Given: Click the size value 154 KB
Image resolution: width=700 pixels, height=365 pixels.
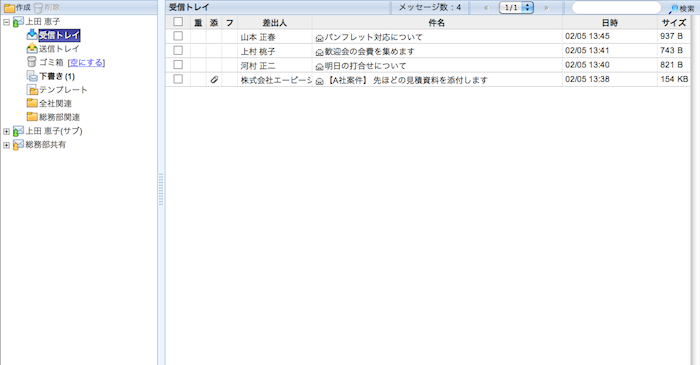Looking at the screenshot, I should [674, 79].
